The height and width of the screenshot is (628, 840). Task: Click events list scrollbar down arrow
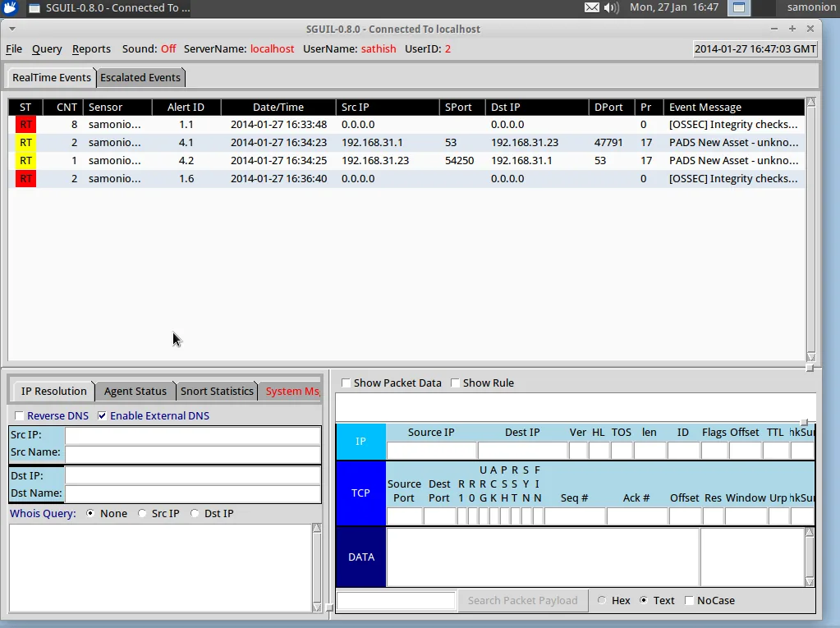tap(811, 357)
